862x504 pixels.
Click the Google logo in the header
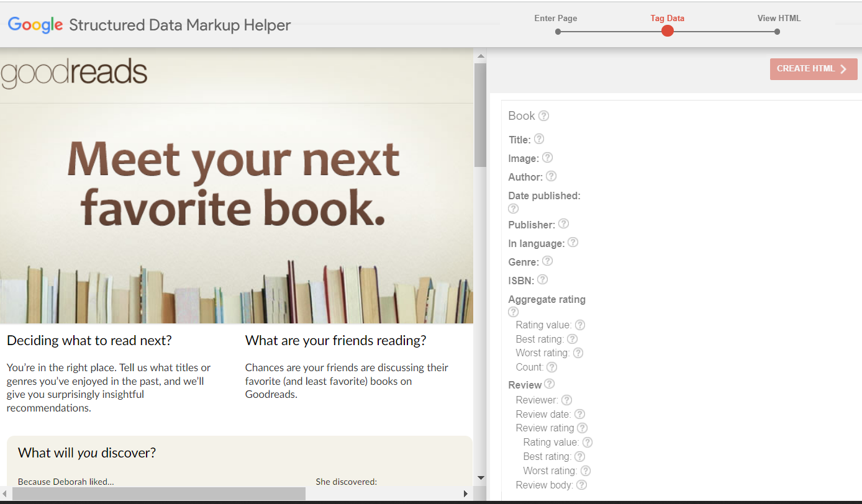coord(35,25)
